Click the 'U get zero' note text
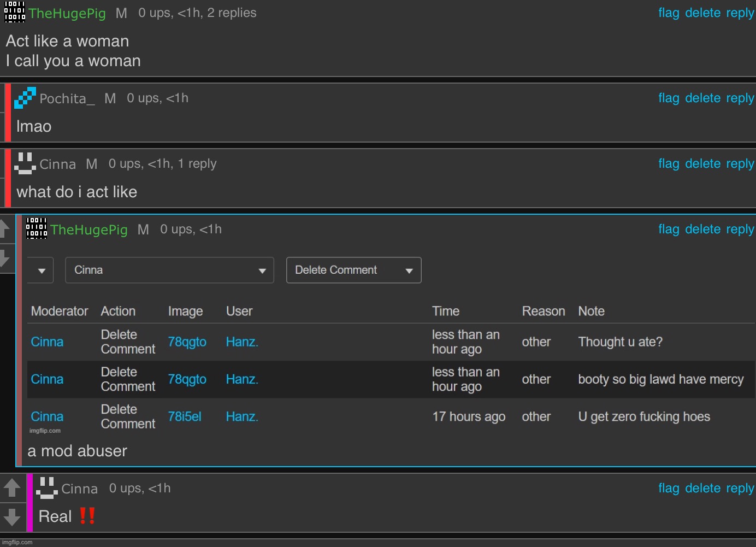 (644, 417)
